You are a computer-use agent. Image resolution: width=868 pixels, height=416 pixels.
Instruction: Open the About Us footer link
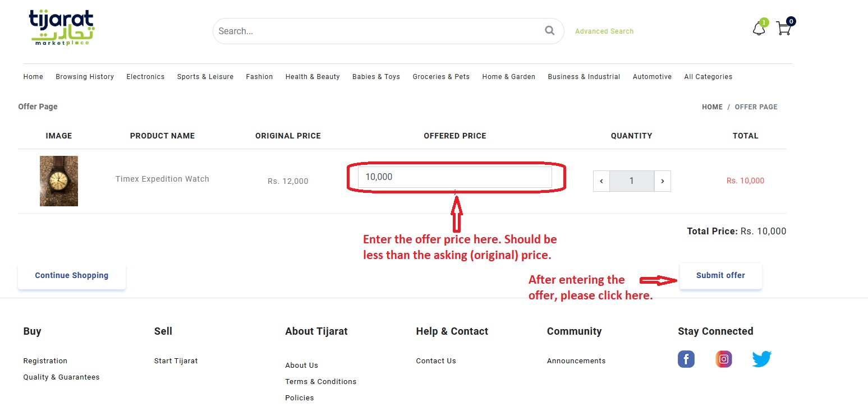point(301,366)
